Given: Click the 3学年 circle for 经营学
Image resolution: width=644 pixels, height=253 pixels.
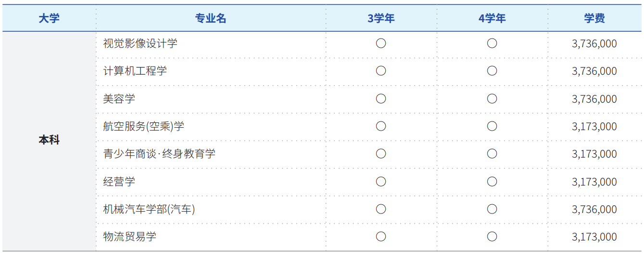Looking at the screenshot, I should point(381,182).
